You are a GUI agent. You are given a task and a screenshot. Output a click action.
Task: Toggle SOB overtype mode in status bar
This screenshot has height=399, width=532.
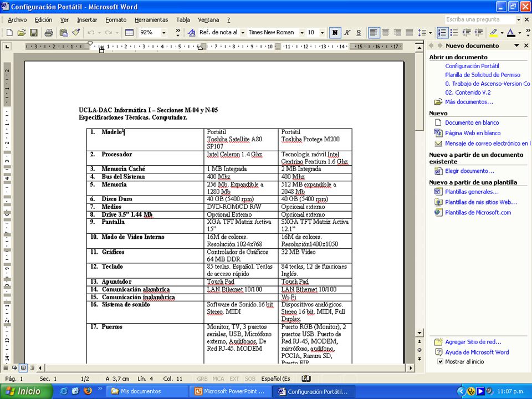[250, 378]
